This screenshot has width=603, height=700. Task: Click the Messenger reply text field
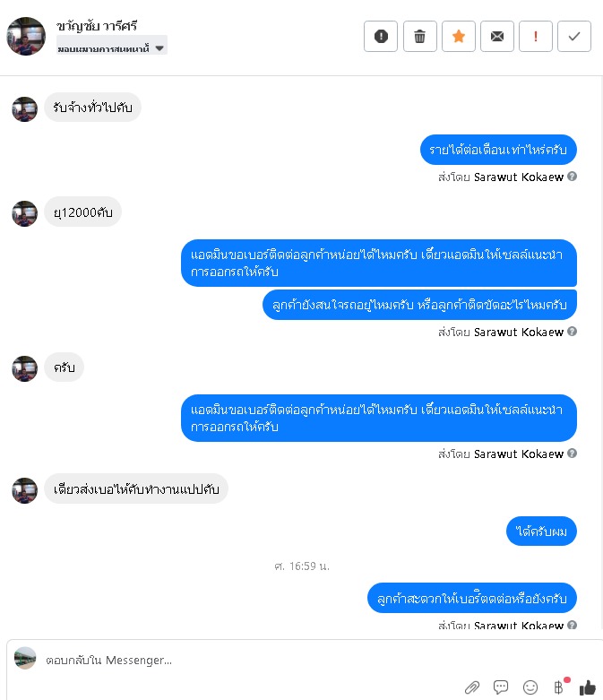pos(304,660)
